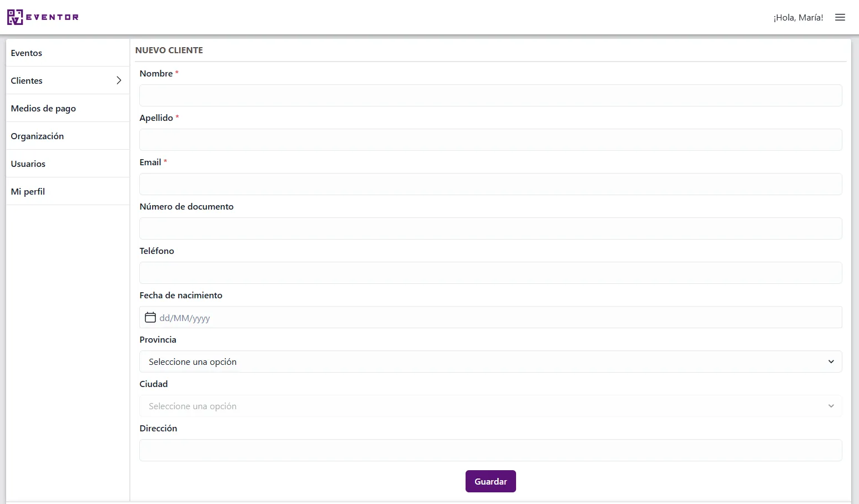Open the Ciudad dropdown

(x=491, y=406)
